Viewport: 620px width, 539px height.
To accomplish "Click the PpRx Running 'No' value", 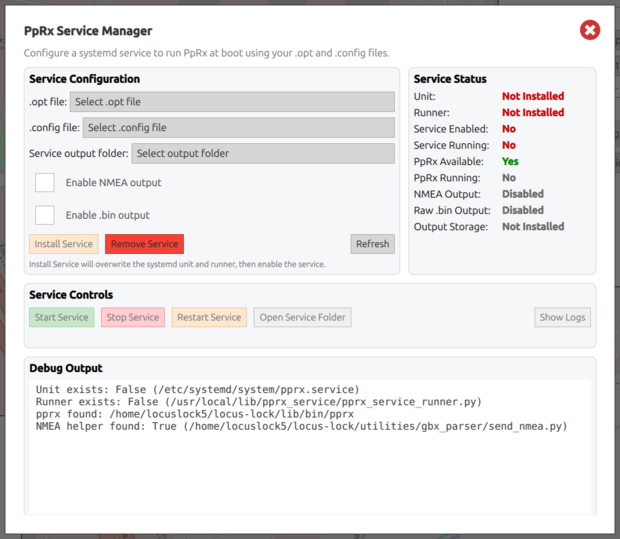I will coord(509,178).
